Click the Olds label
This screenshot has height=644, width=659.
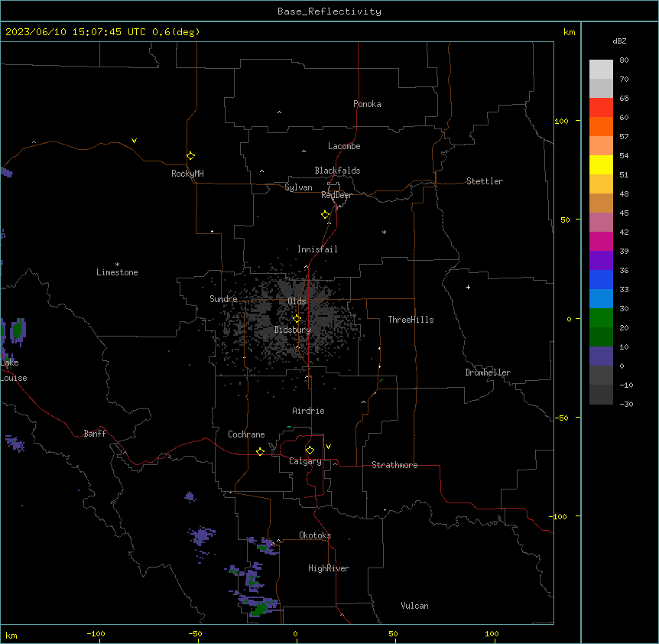(297, 301)
